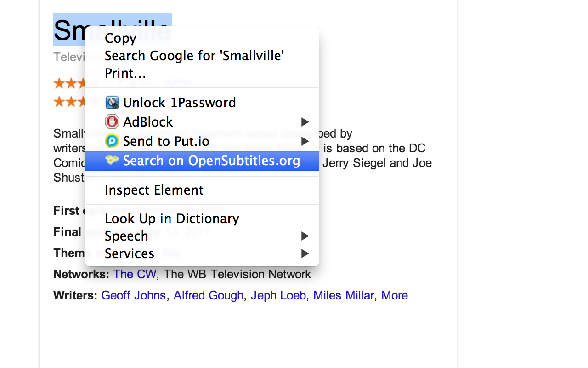Image resolution: width=588 pixels, height=368 pixels.
Task: Click the More writers link
Action: [395, 295]
